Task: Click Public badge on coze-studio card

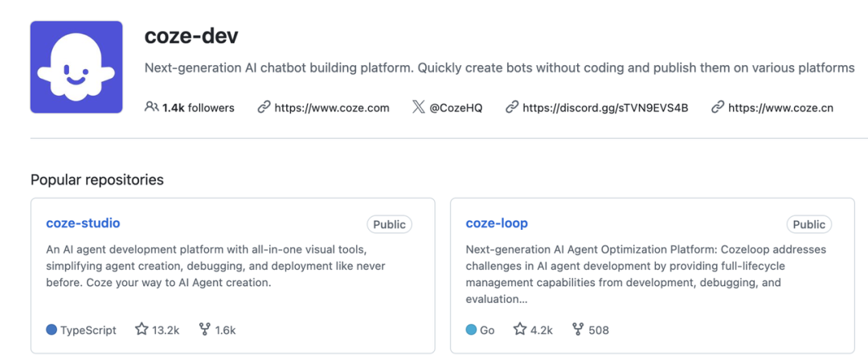Action: (x=389, y=224)
